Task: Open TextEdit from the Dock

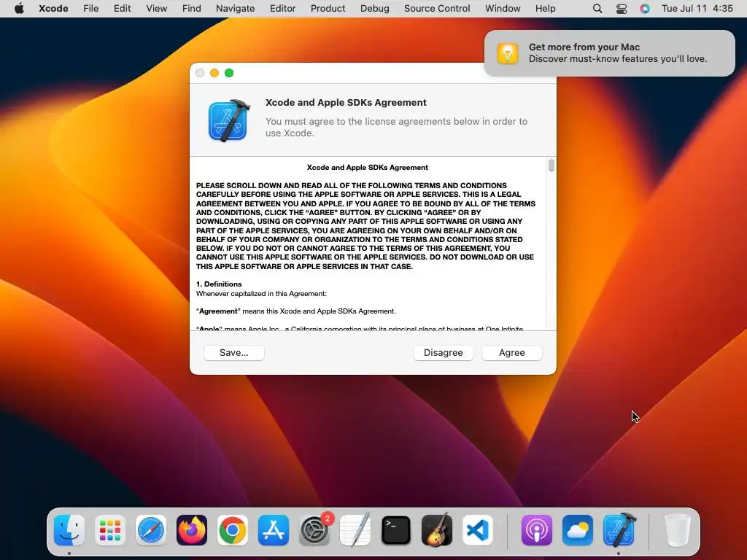Action: (355, 530)
